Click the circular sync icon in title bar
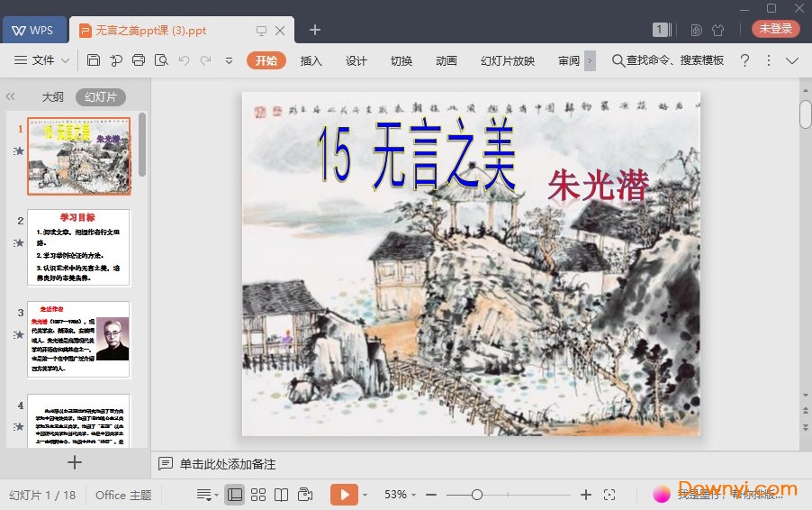 click(696, 30)
